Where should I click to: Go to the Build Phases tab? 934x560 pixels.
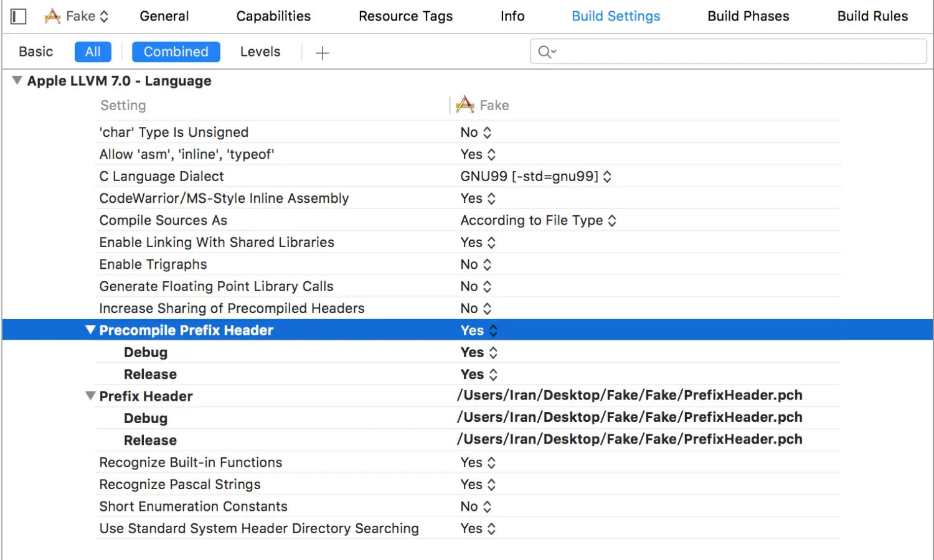[x=748, y=16]
